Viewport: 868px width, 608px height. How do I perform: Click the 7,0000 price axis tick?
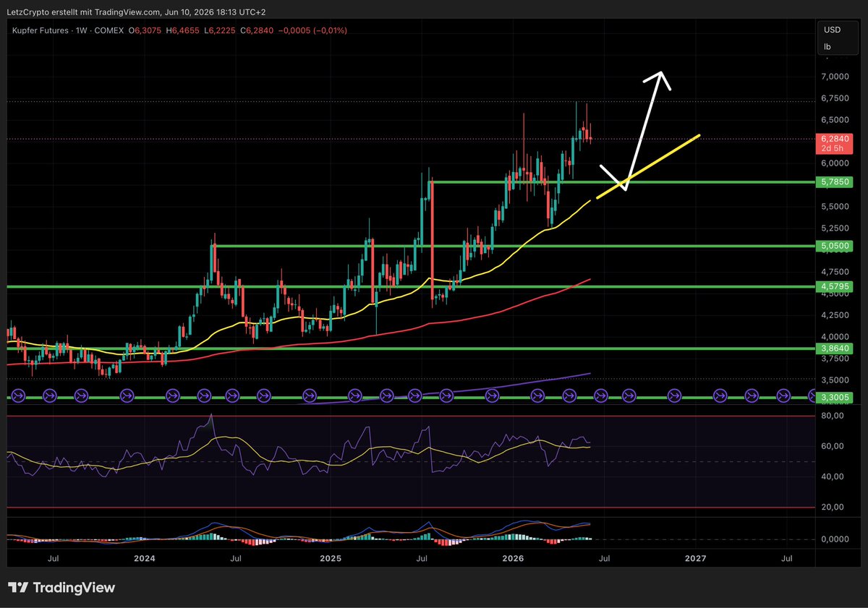tap(834, 77)
